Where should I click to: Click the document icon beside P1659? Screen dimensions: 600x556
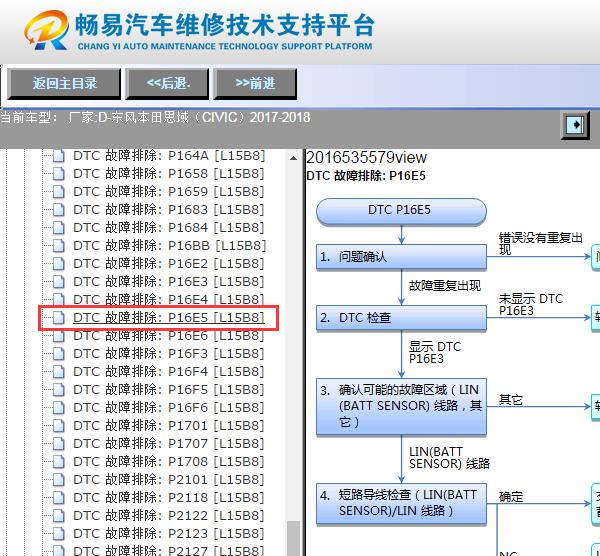[59, 192]
